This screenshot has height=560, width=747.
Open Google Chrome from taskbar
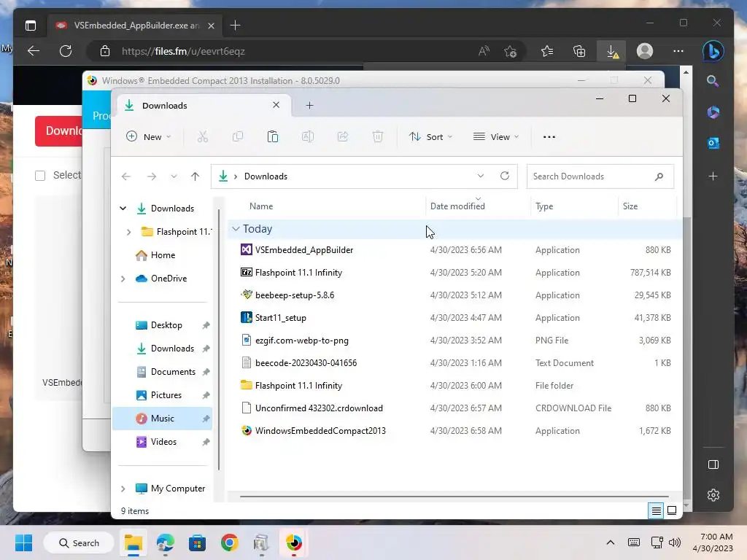[x=230, y=542]
